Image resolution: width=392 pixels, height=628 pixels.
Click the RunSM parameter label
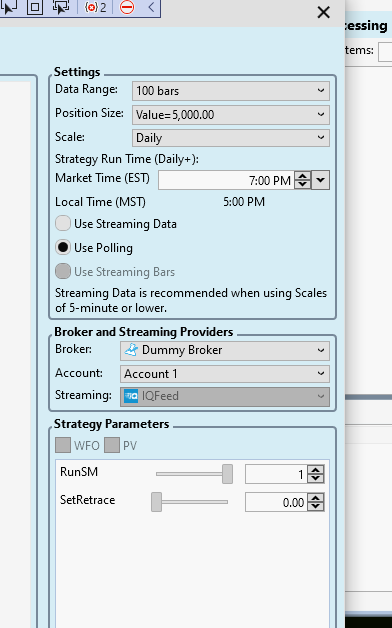(79, 472)
